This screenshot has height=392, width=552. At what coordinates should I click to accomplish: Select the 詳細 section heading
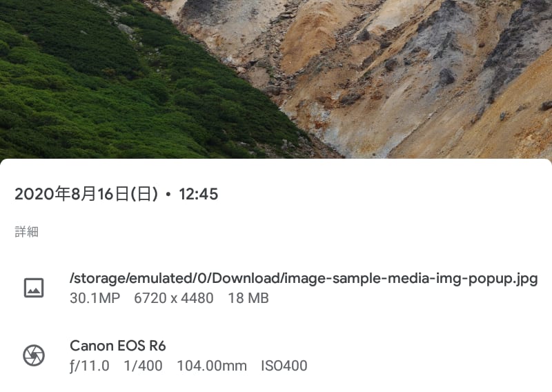(26, 232)
